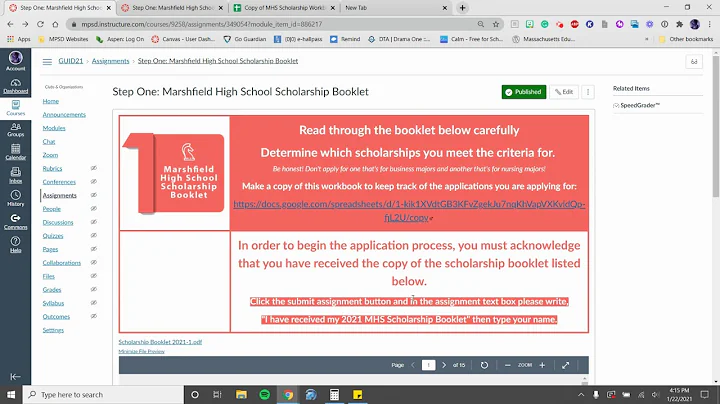Open SpeedGrader from Related Items
This screenshot has width=720, height=404.
point(637,105)
